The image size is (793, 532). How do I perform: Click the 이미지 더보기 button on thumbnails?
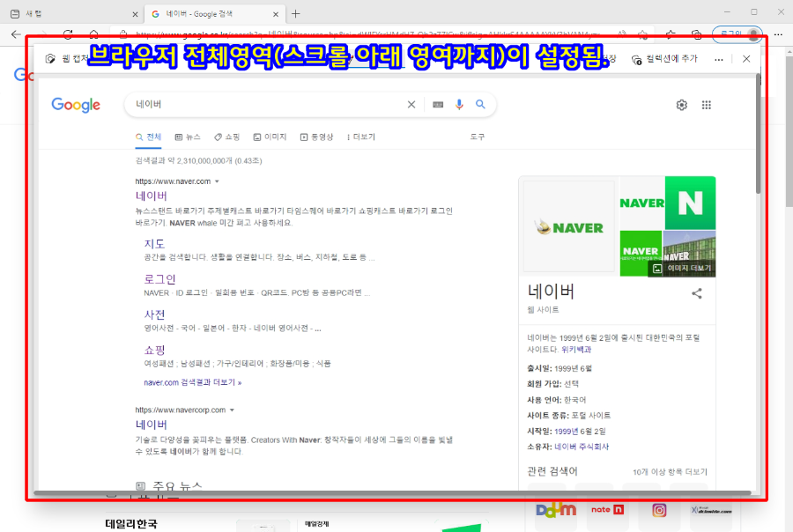[683, 268]
